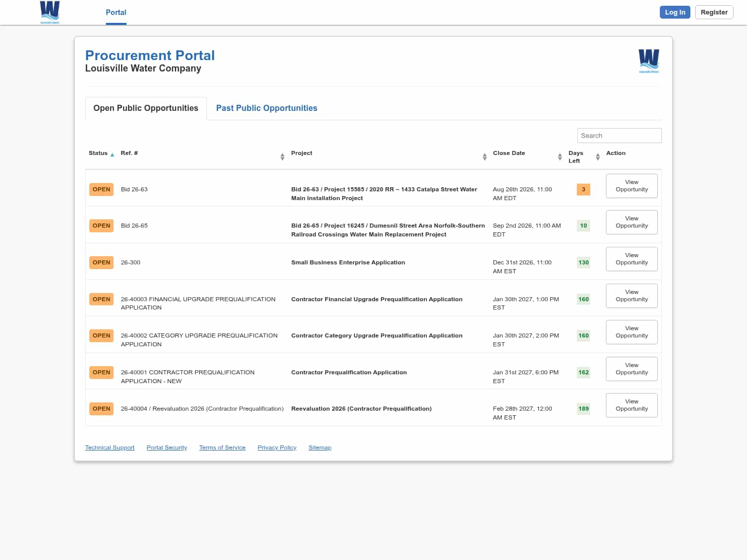Click 'Small Business Enterprise Application' project title

(348, 262)
